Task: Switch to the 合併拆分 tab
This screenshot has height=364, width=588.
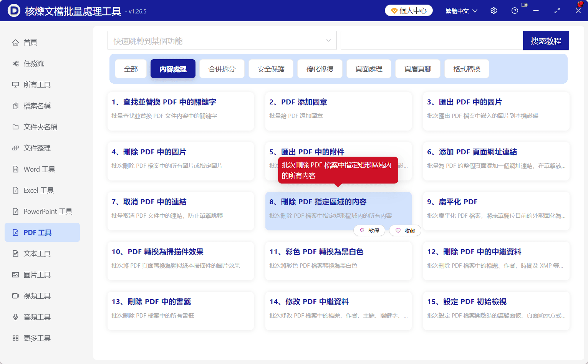Action: click(222, 69)
